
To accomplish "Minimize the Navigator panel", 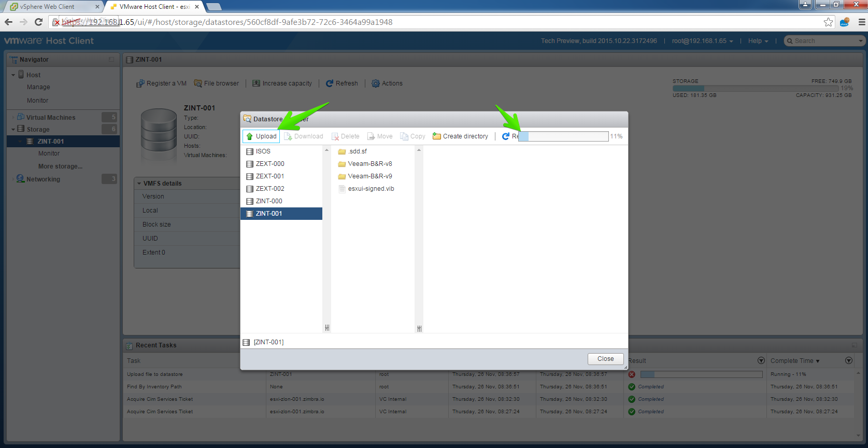I will 111,60.
